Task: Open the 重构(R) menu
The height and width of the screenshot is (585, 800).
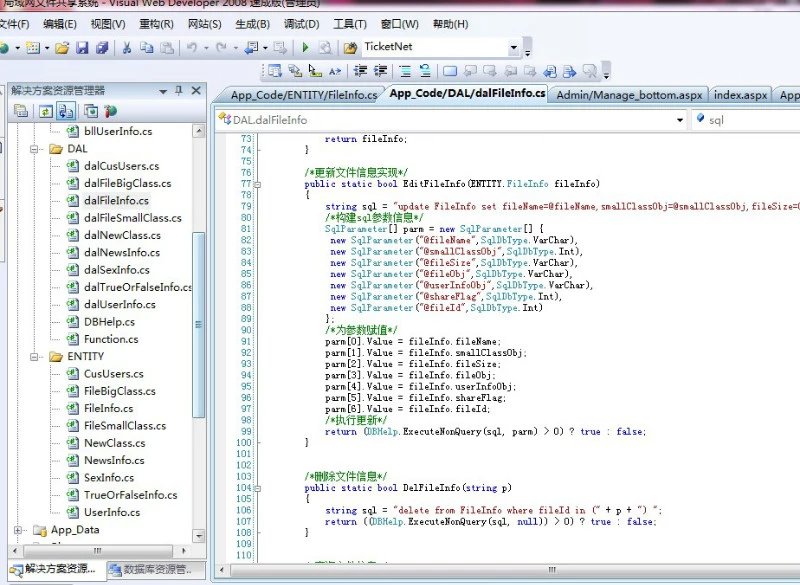Action: pyautogui.click(x=156, y=24)
